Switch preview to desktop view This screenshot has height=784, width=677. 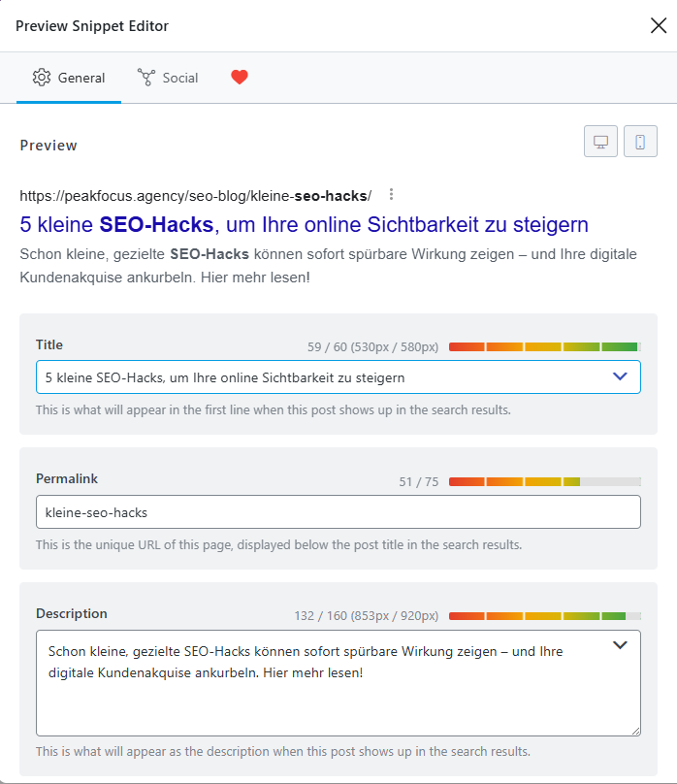(x=600, y=141)
